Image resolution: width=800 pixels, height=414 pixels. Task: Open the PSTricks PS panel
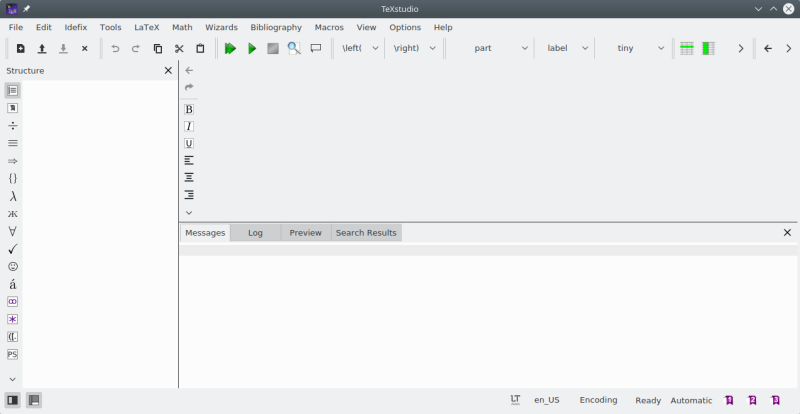click(x=13, y=354)
